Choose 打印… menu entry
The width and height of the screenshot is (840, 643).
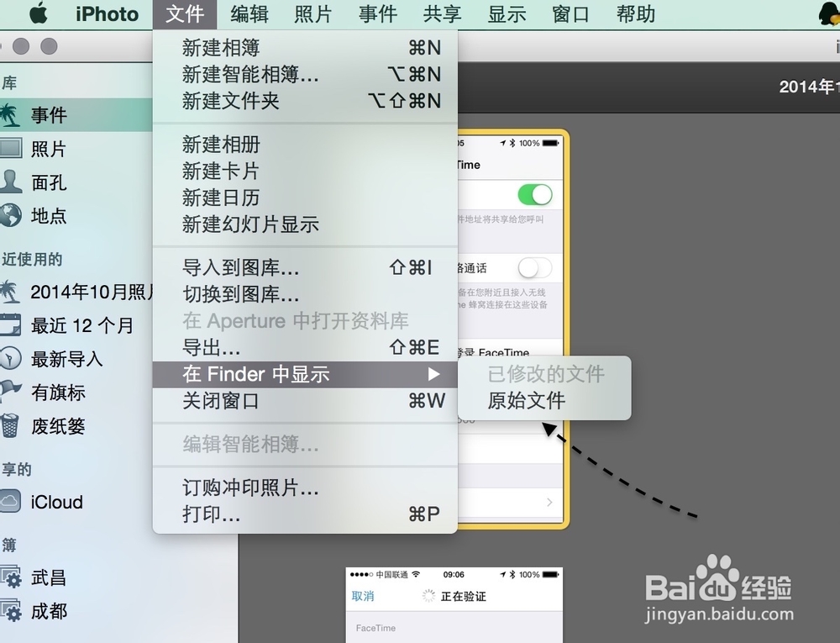click(305, 514)
